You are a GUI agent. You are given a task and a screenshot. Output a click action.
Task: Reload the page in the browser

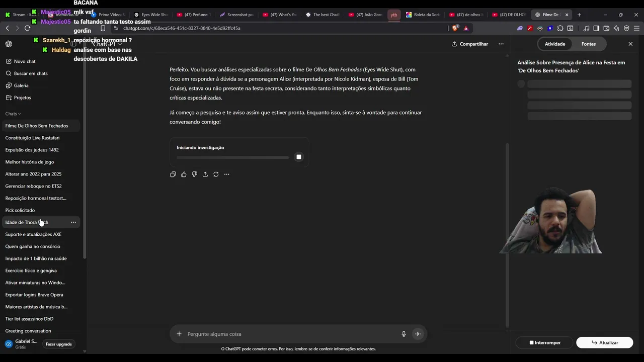(x=27, y=28)
